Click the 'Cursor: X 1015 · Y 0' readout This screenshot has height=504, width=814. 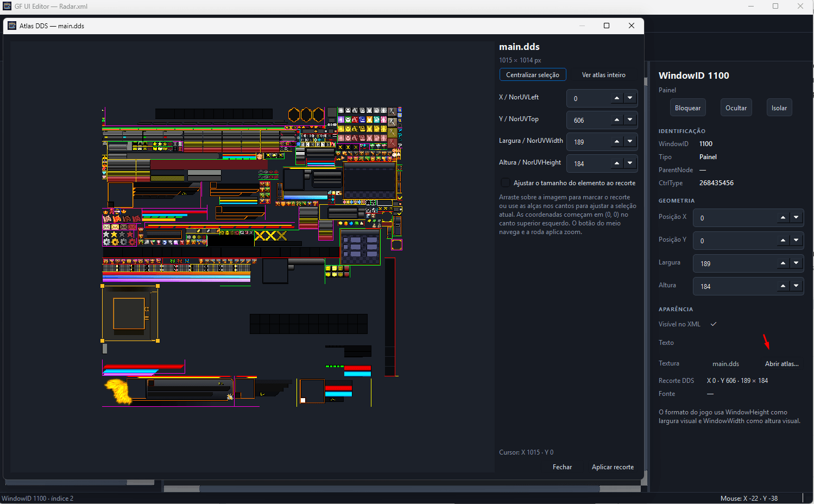(x=526, y=452)
